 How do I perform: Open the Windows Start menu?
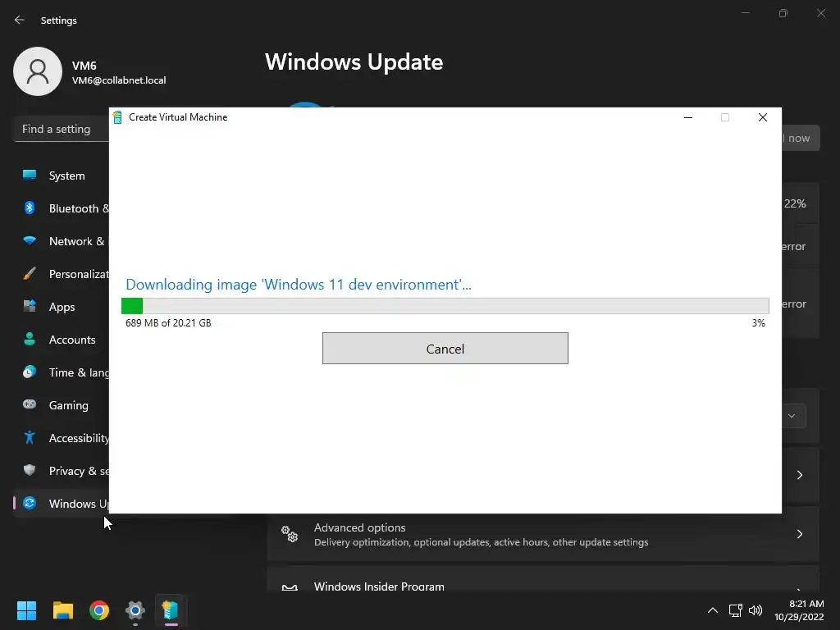26,610
